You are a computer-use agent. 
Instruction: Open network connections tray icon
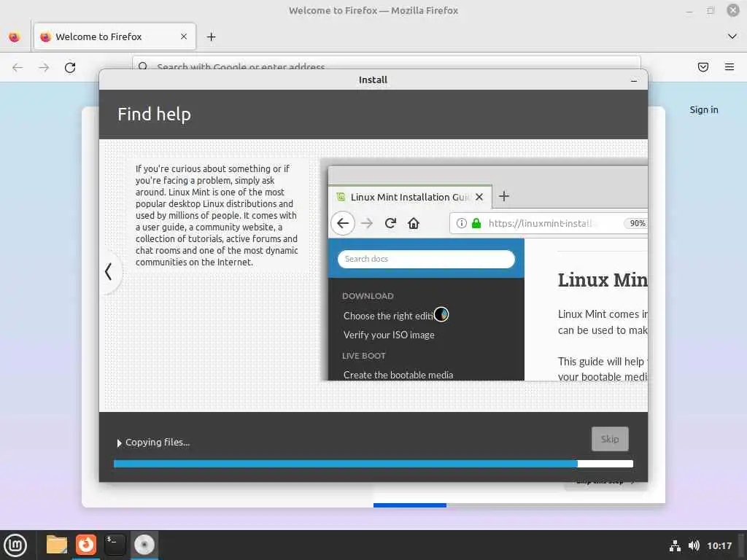[x=675, y=545]
